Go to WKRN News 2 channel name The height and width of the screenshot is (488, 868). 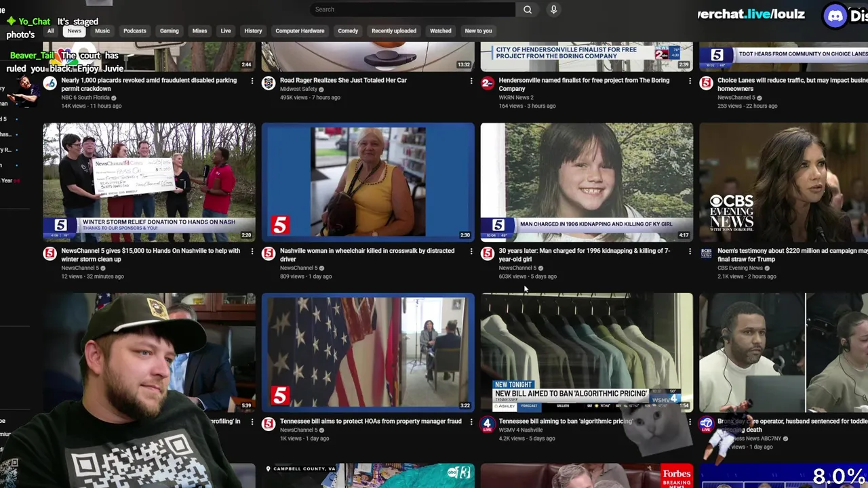coord(516,98)
